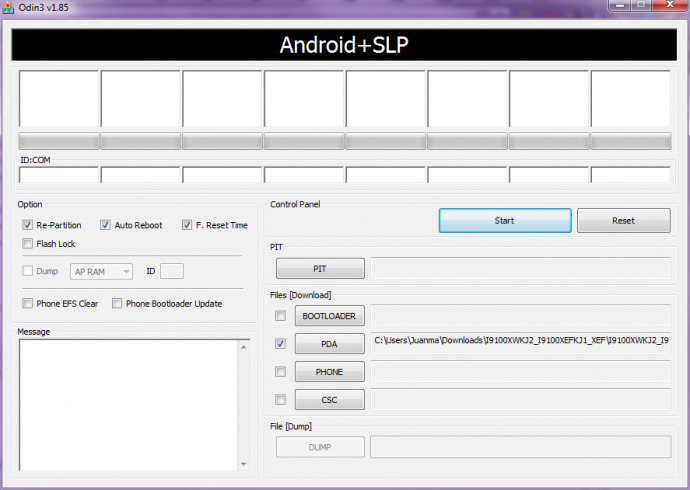Click the PIT file button

pos(320,268)
